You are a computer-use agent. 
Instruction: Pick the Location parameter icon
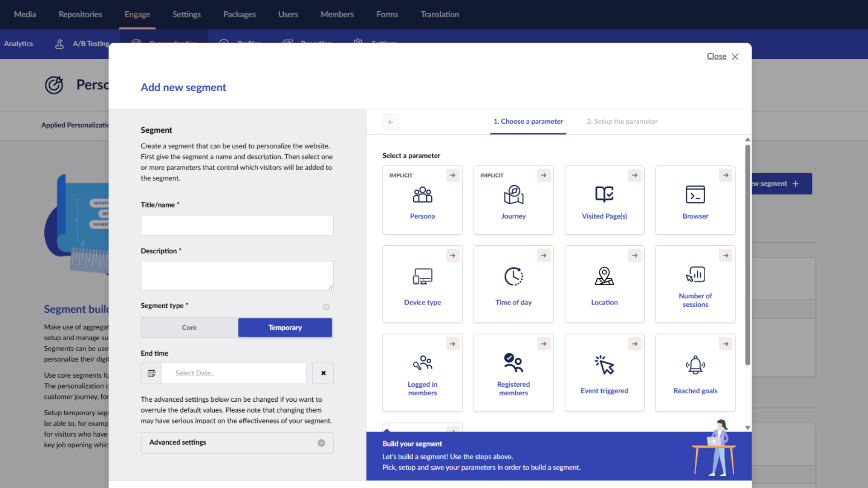(x=604, y=276)
